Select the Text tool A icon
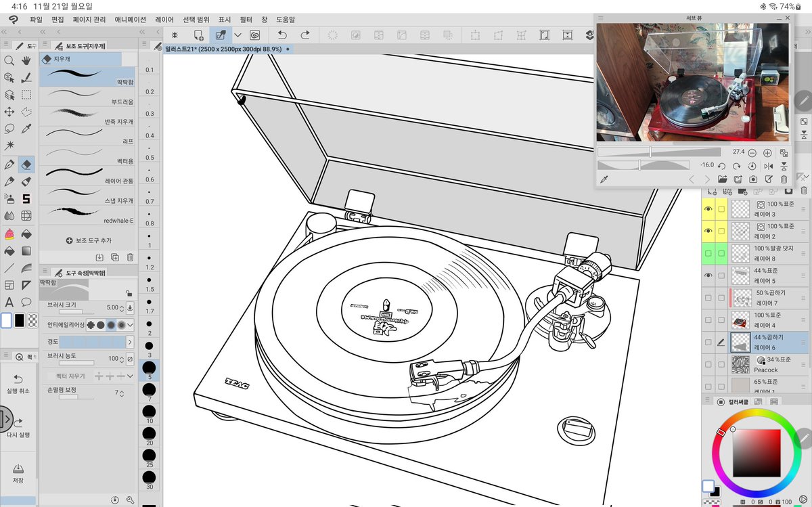This screenshot has height=507, width=812. 9,302
